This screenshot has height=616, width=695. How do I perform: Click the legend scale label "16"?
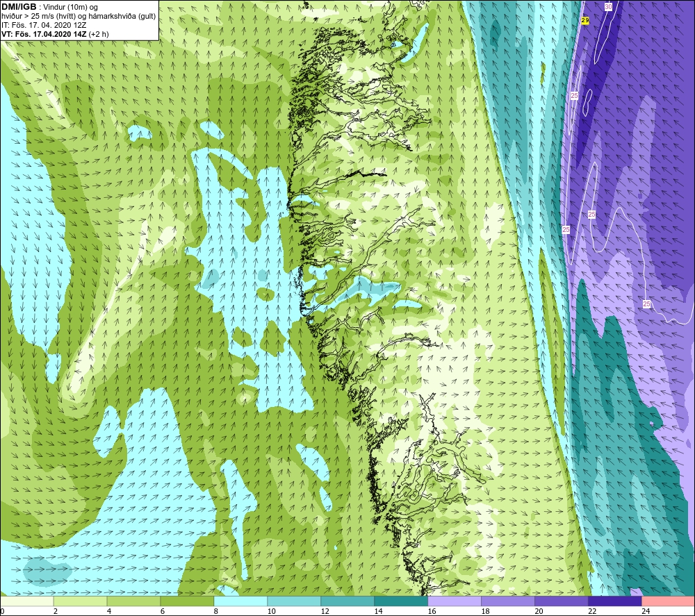[x=432, y=611]
